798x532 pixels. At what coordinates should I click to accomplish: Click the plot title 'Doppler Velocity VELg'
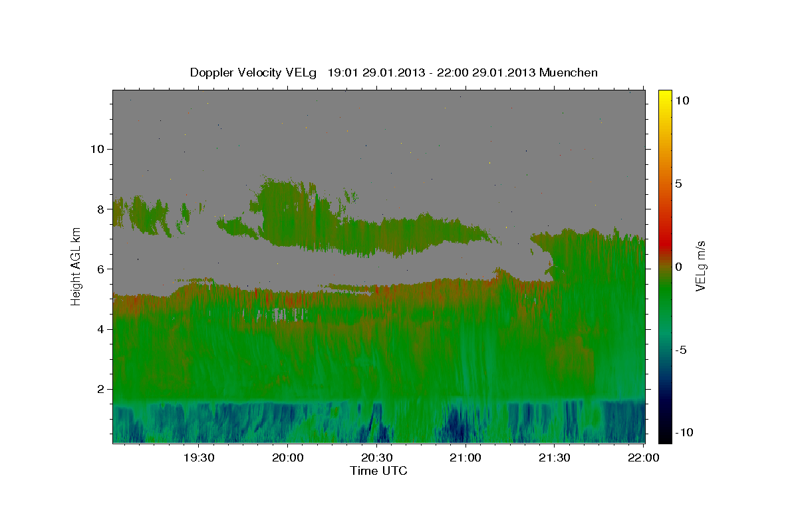[253, 72]
